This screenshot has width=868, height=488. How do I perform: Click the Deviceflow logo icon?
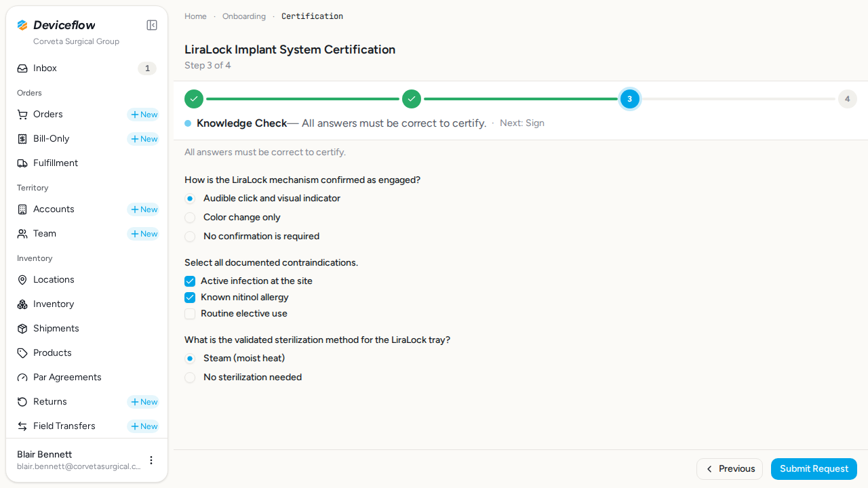(x=22, y=25)
